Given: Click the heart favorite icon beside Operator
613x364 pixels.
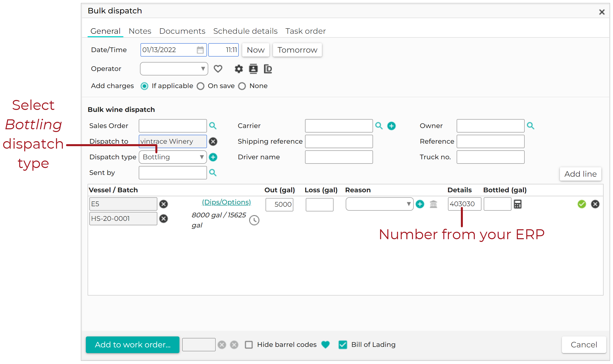Looking at the screenshot, I should 218,69.
